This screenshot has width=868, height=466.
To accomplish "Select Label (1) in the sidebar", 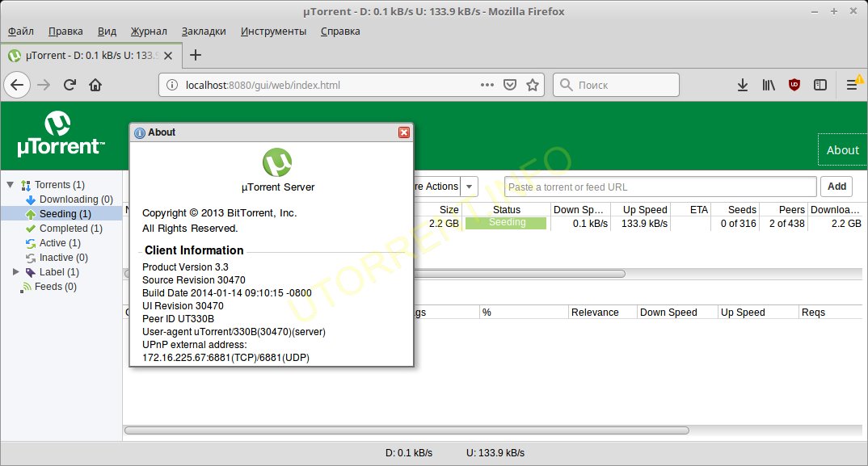I will pyautogui.click(x=59, y=271).
